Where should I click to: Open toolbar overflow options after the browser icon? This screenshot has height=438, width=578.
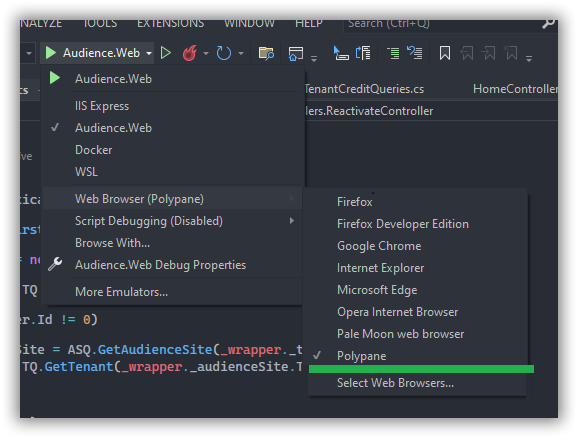click(314, 59)
